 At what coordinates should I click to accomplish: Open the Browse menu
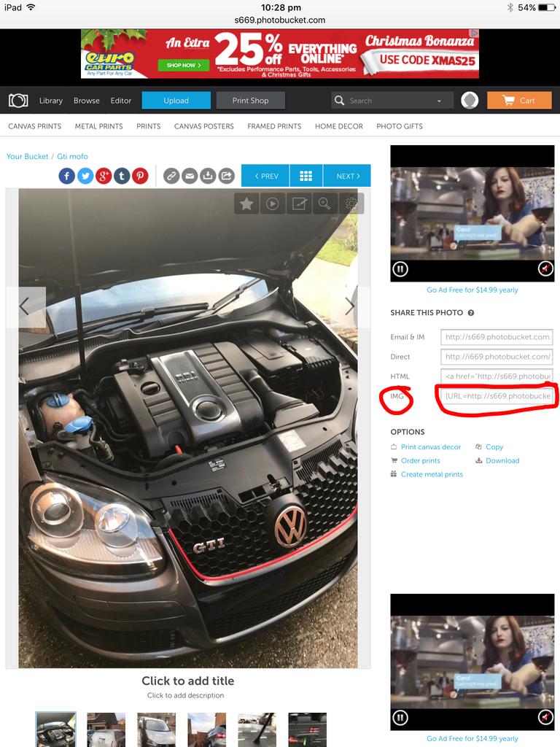pos(87,101)
